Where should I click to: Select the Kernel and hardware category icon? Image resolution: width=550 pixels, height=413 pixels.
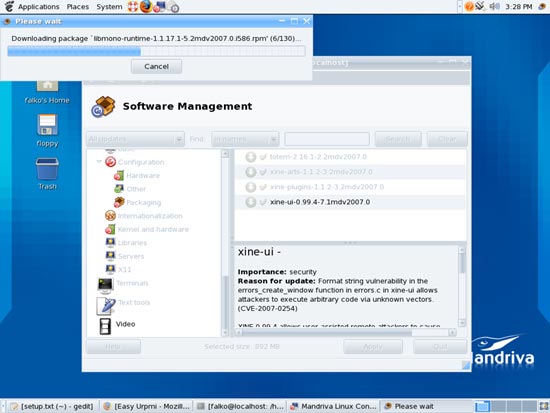(110, 229)
